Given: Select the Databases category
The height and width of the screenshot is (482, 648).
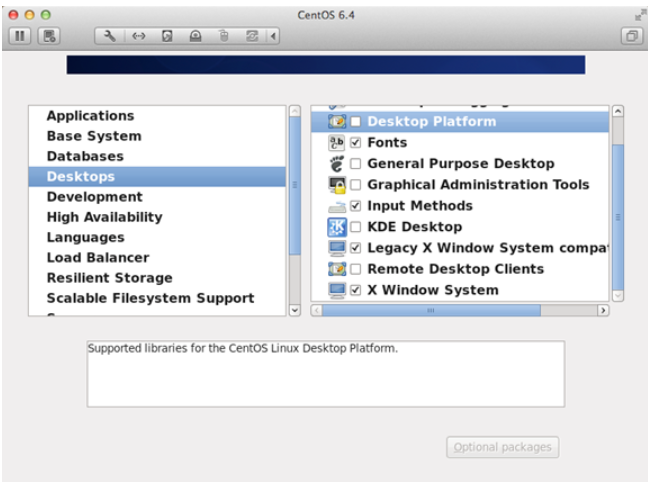Looking at the screenshot, I should (x=157, y=156).
